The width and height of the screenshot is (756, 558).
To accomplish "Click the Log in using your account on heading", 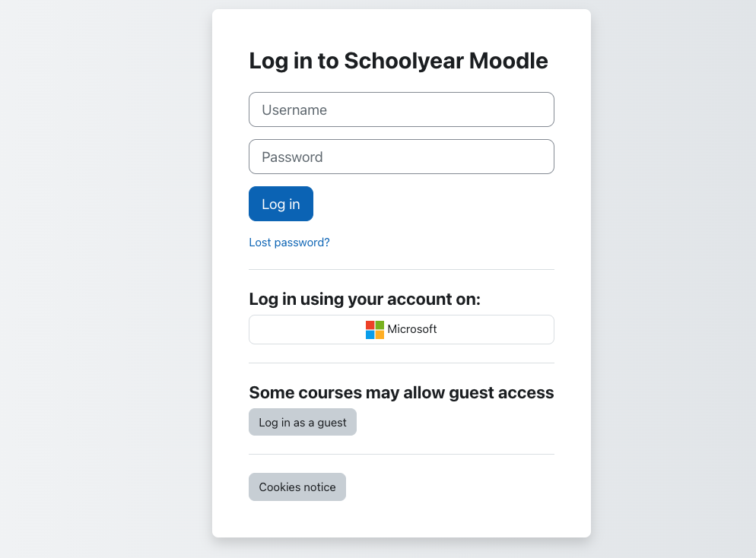I will click(x=364, y=300).
